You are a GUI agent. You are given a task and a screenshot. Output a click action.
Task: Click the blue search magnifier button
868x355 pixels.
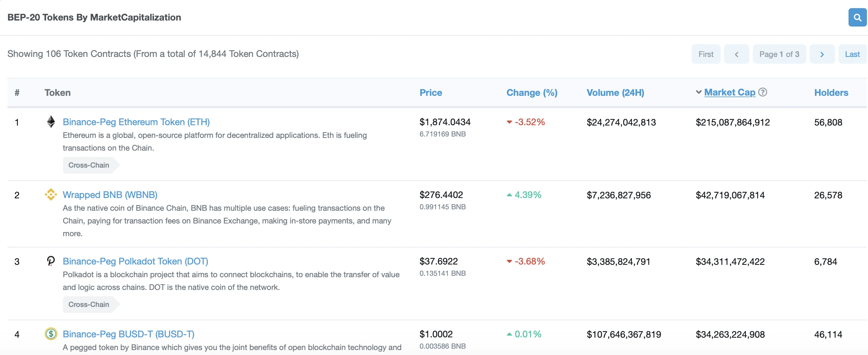[857, 17]
